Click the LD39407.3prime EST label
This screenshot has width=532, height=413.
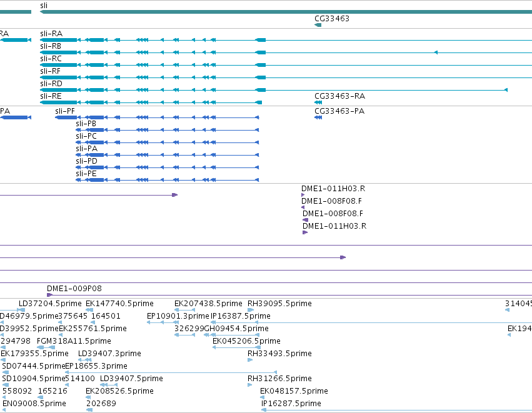(109, 354)
